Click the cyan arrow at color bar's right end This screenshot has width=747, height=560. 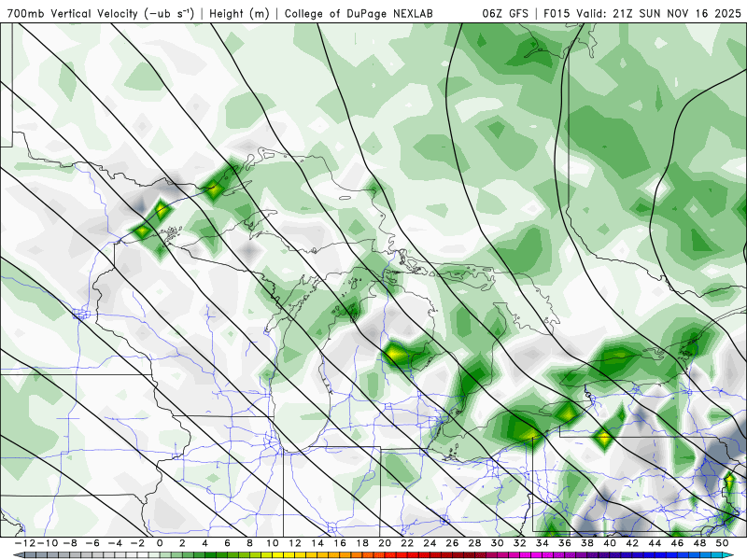(x=728, y=555)
